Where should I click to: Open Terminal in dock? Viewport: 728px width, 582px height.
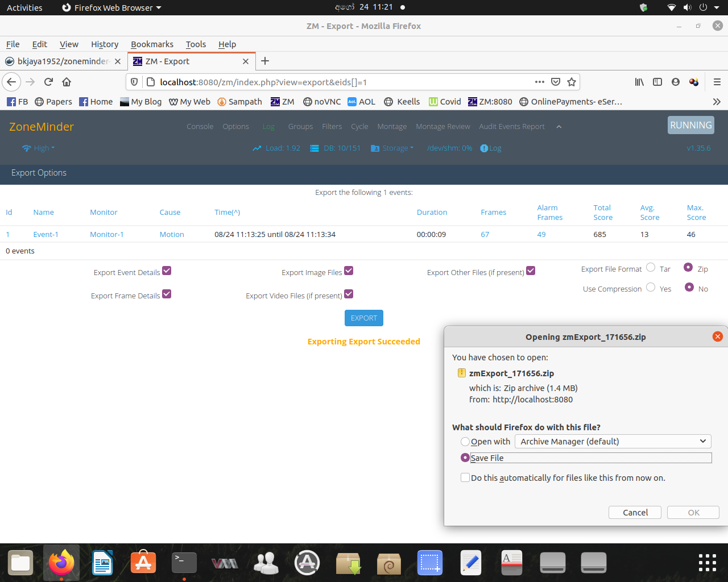coord(184,563)
